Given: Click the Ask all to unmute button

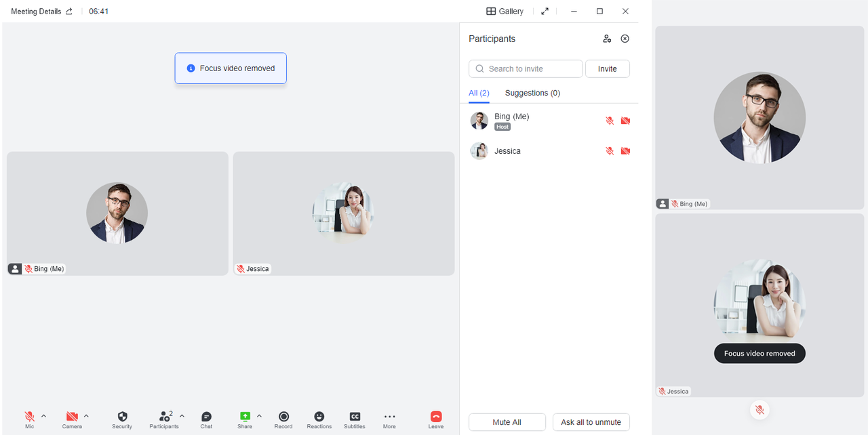Looking at the screenshot, I should [x=591, y=422].
